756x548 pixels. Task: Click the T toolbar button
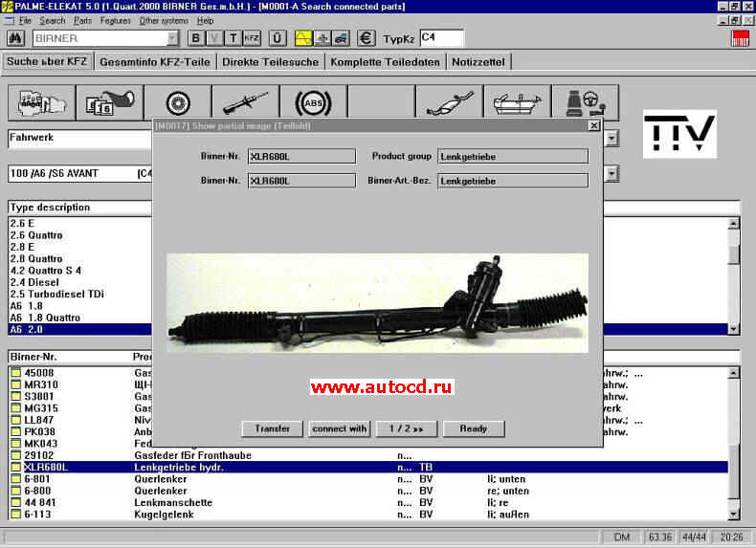tap(233, 38)
